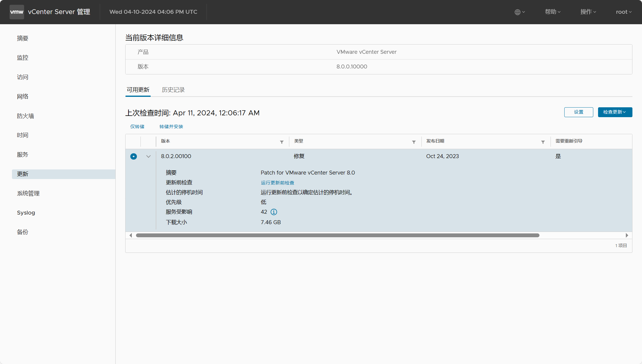Go to the 时间 page
The width and height of the screenshot is (642, 364).
click(x=22, y=135)
